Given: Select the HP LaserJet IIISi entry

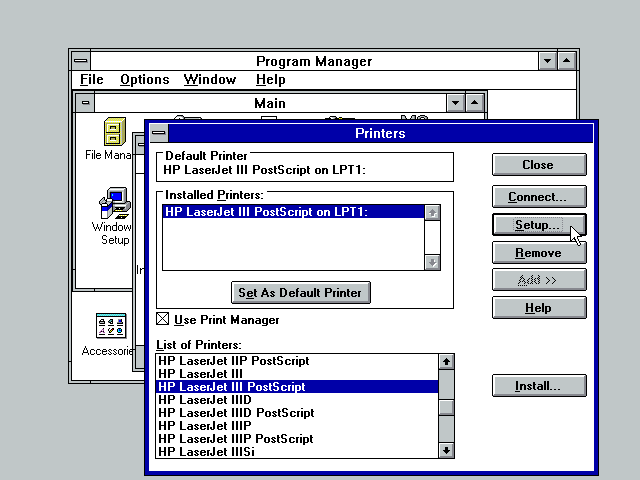Looking at the screenshot, I should [x=297, y=451].
